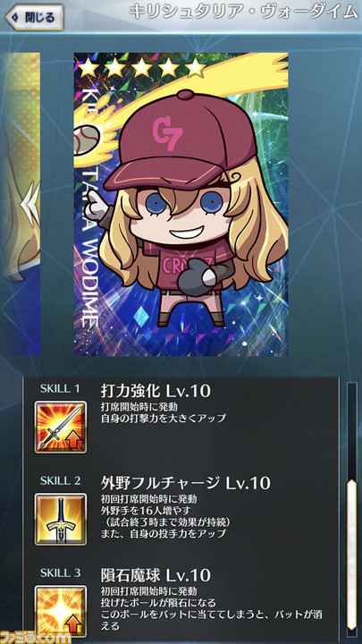This screenshot has height=644, width=362.
Task: Tap the 閉じる close button
Action: tap(34, 18)
